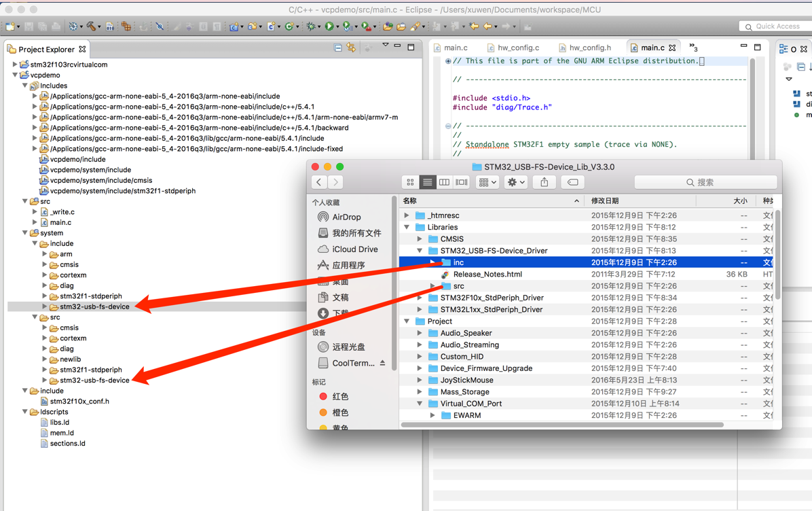Click the Run with coverage icon
This screenshot has height=511, width=812.
point(347,26)
